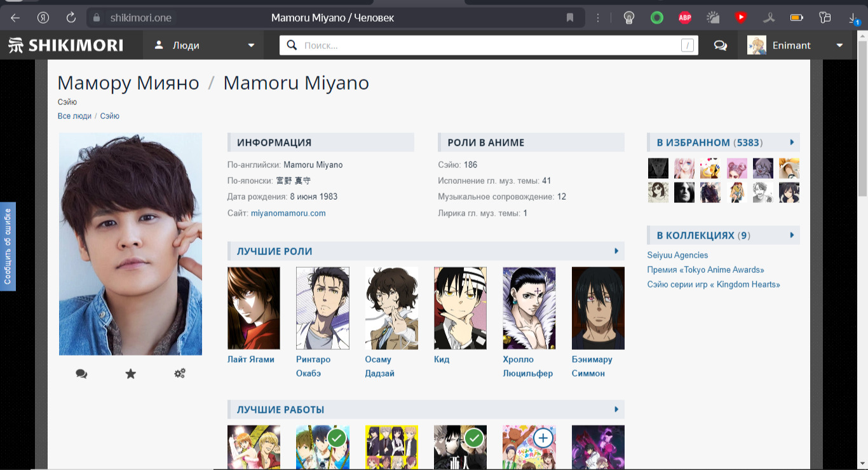Add fifth best work to list with plus

(x=543, y=438)
